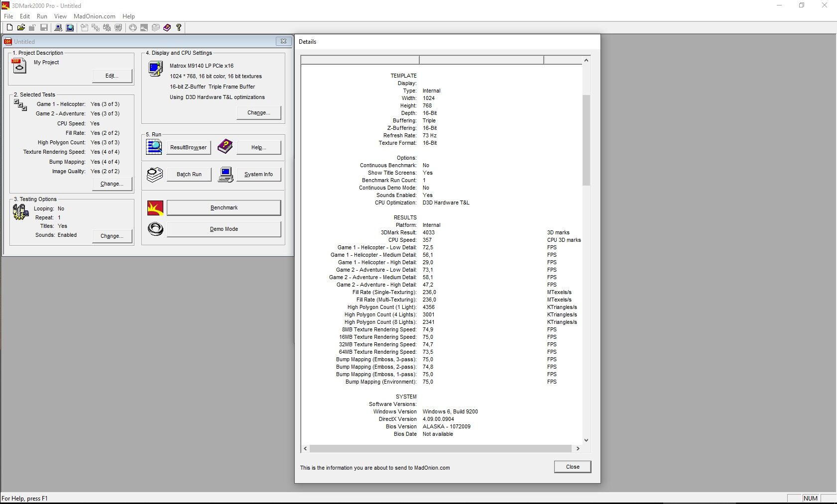Create a new project from toolbar
This screenshot has height=504, width=837.
(x=9, y=27)
